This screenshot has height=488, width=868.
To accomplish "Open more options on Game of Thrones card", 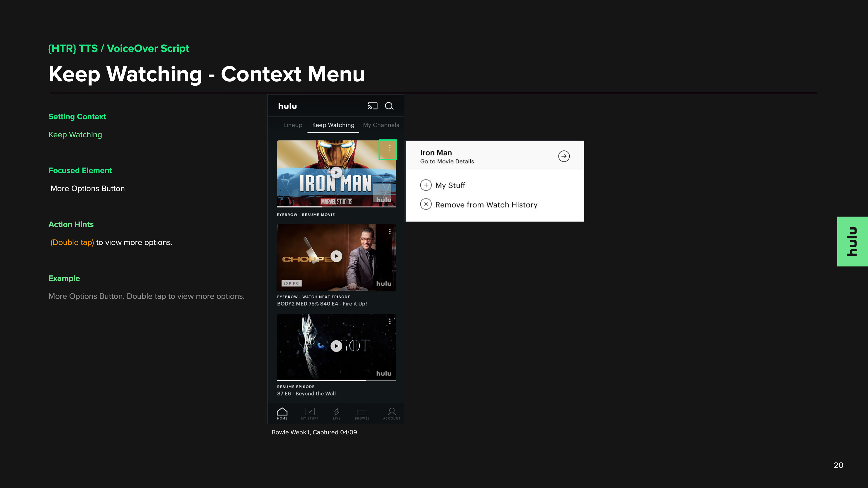I will tap(389, 322).
